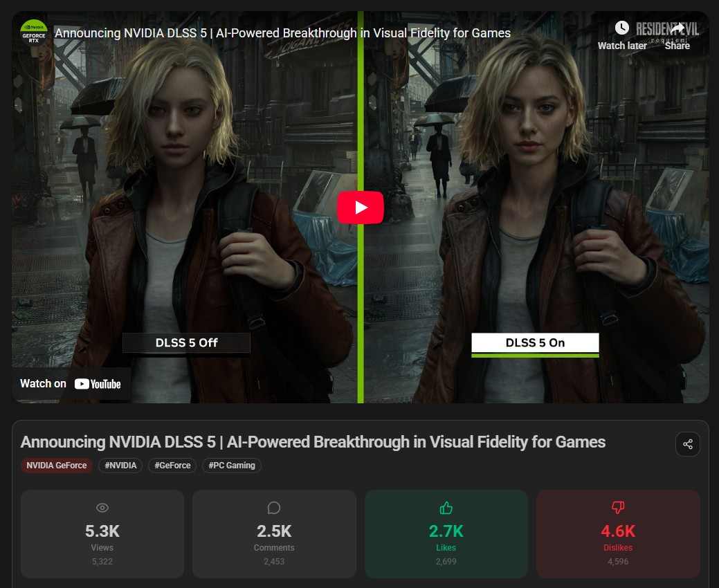Select the NVIDIA GeForce tag

[x=57, y=465]
